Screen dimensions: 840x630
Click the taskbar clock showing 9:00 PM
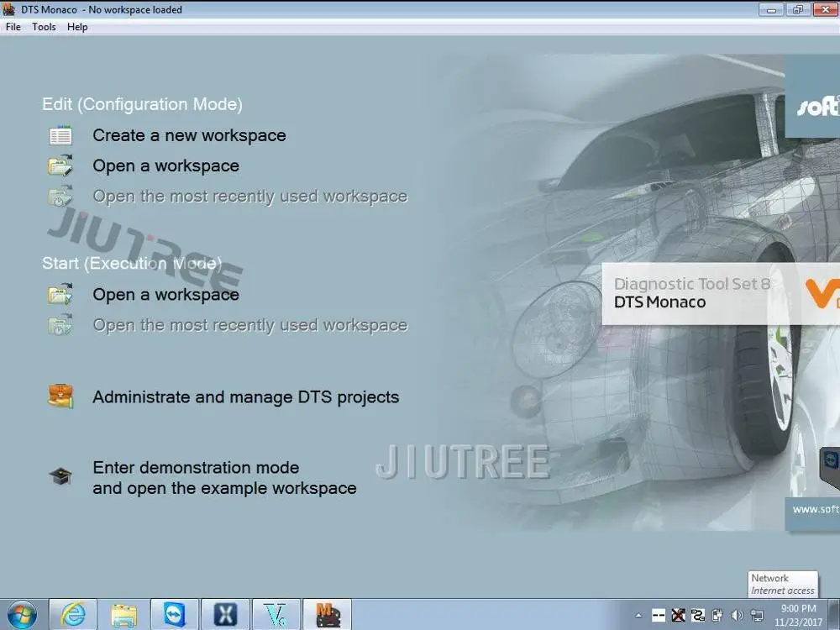click(798, 615)
